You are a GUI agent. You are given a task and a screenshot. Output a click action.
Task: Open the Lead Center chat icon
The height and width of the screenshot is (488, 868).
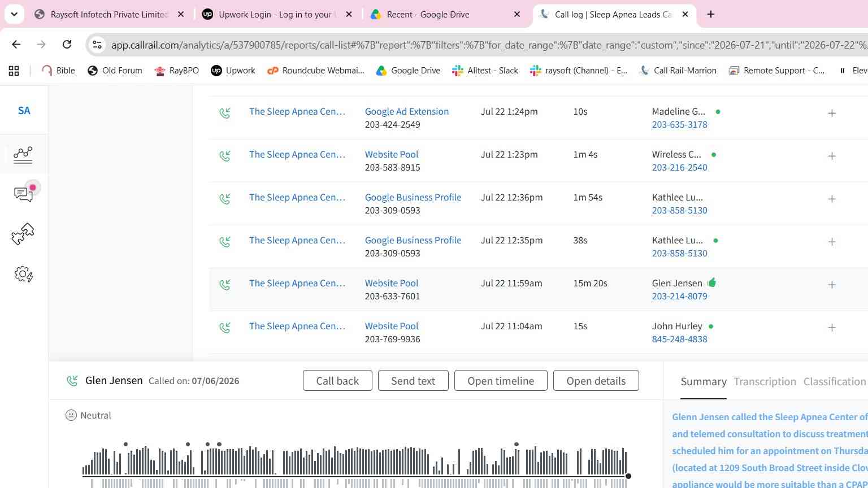(24, 194)
